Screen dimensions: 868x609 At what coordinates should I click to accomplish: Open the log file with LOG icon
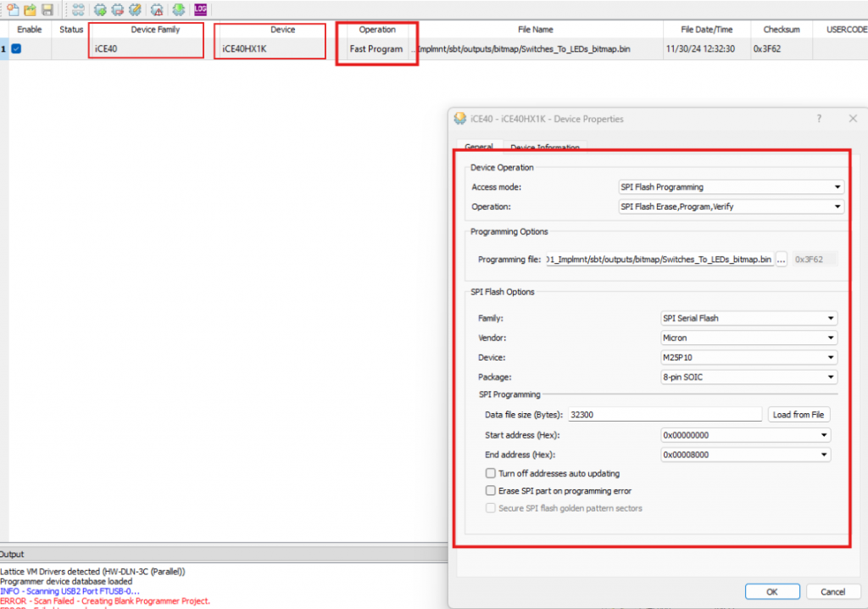pos(201,10)
